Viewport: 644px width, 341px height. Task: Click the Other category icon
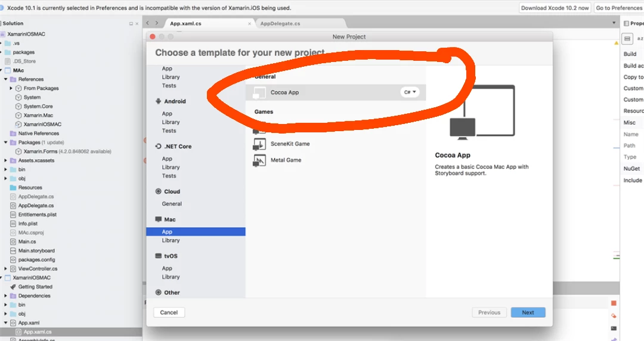pyautogui.click(x=159, y=293)
